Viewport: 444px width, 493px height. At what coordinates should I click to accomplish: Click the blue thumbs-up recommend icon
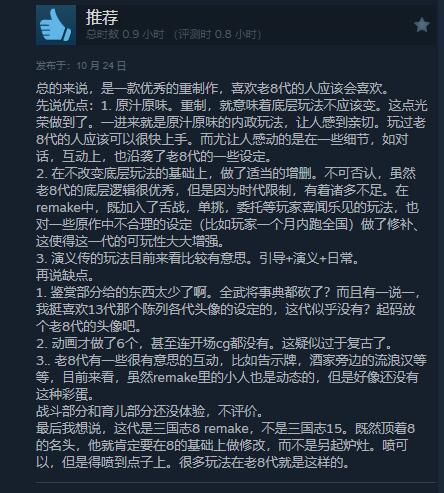[56, 25]
